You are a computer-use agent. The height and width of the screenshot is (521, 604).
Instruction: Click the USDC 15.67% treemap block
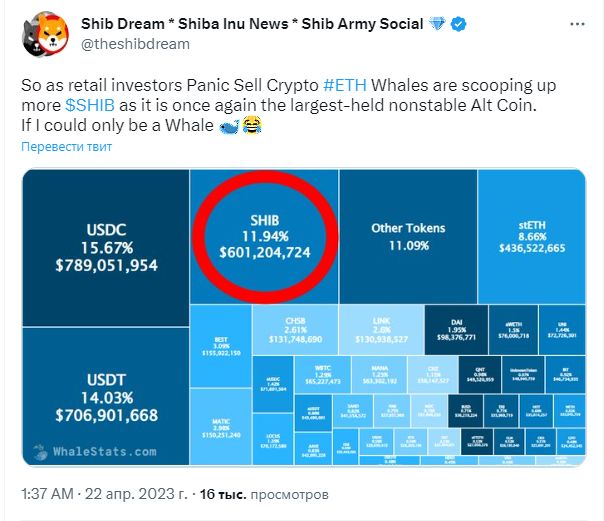point(106,248)
